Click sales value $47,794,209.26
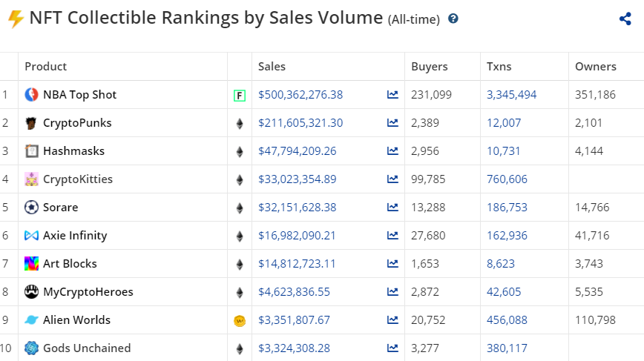This screenshot has height=361, width=644. coord(297,151)
